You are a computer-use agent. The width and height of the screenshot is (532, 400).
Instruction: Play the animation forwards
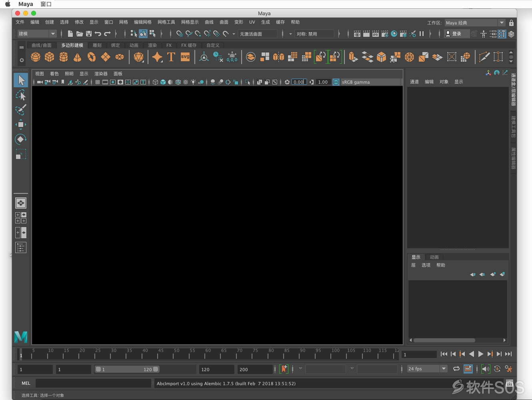pyautogui.click(x=481, y=354)
